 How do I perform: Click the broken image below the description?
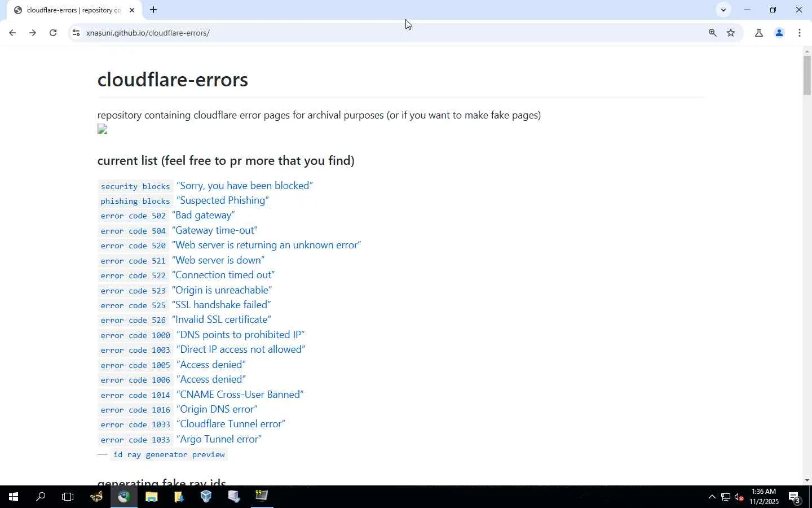coord(102,129)
